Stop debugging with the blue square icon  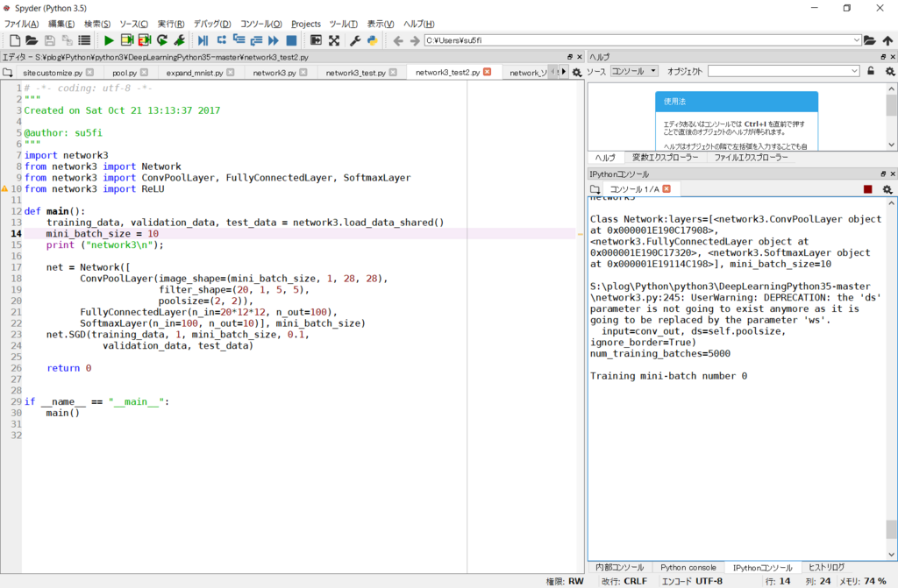coord(291,40)
